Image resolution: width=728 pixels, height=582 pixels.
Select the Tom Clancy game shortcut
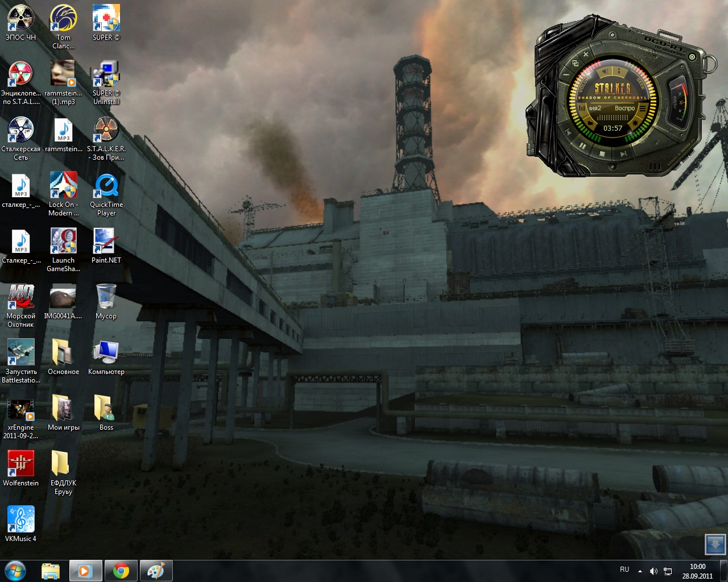(x=63, y=27)
